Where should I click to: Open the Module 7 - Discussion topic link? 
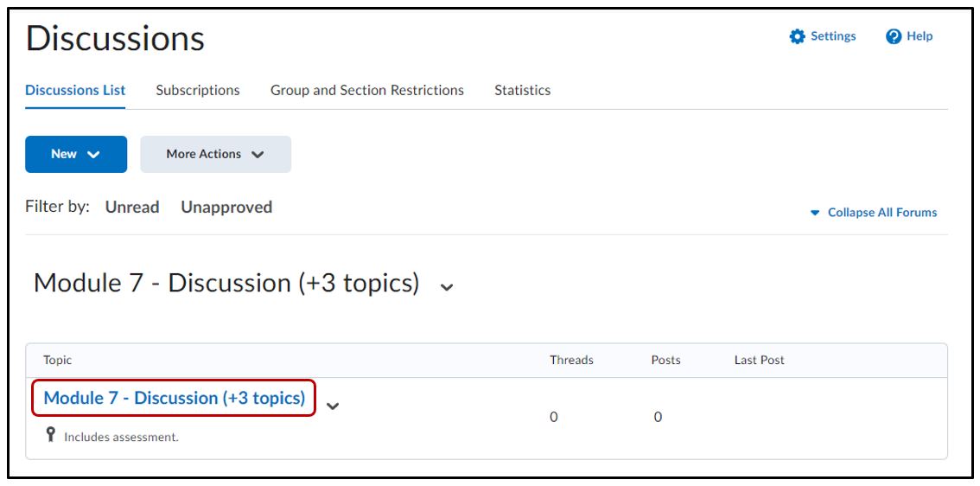175,399
